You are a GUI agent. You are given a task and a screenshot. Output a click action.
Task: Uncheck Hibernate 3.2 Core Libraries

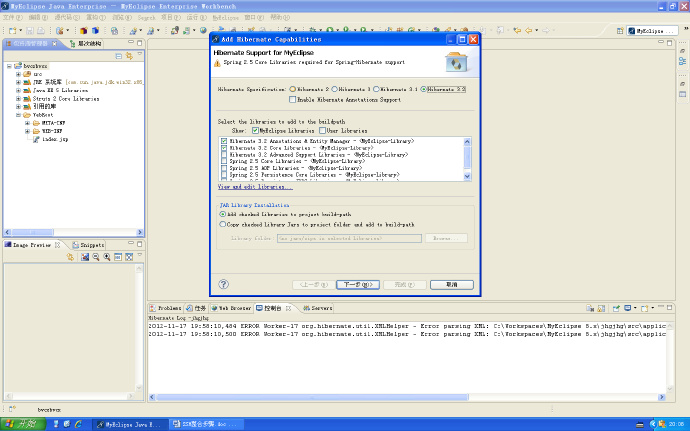224,148
